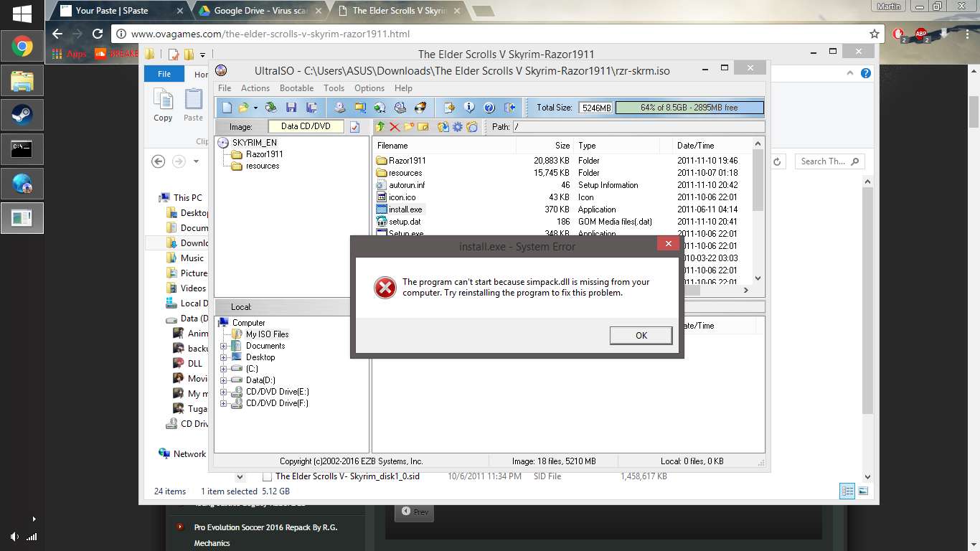The height and width of the screenshot is (551, 980).
Task: Select resources folder in the image tree
Action: pos(263,166)
